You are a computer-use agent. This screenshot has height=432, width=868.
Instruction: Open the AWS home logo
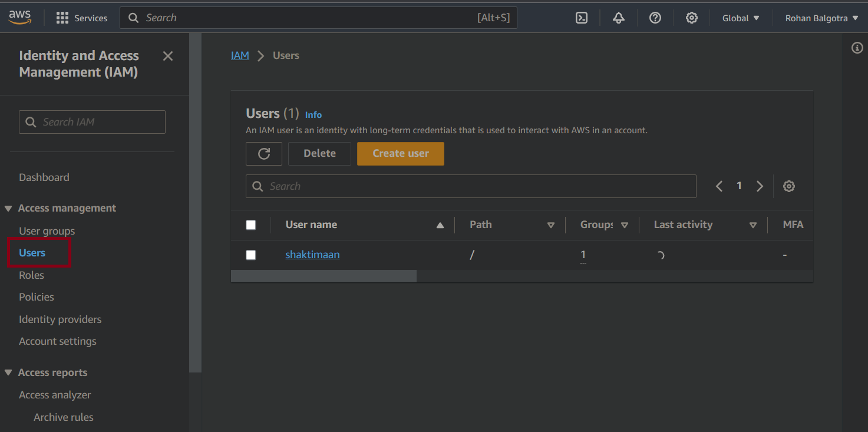click(x=19, y=18)
